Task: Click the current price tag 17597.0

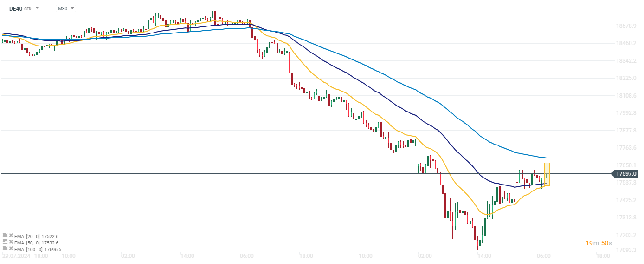Action: tap(627, 174)
